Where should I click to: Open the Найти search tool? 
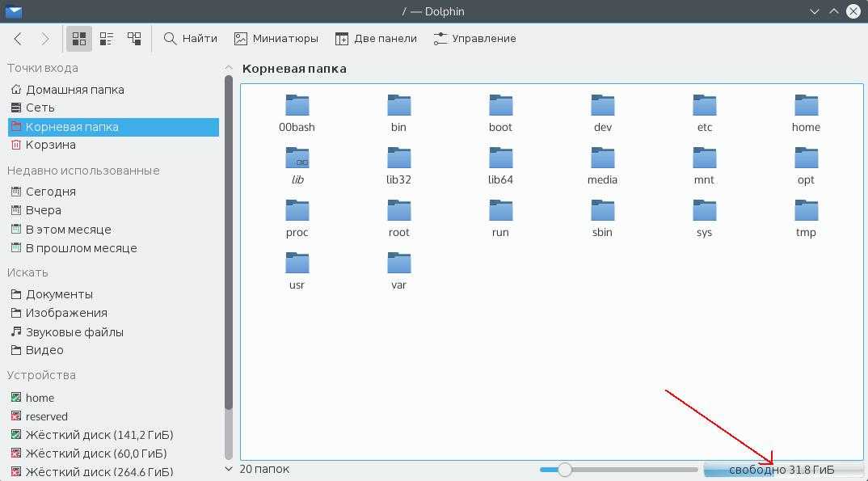[191, 39]
